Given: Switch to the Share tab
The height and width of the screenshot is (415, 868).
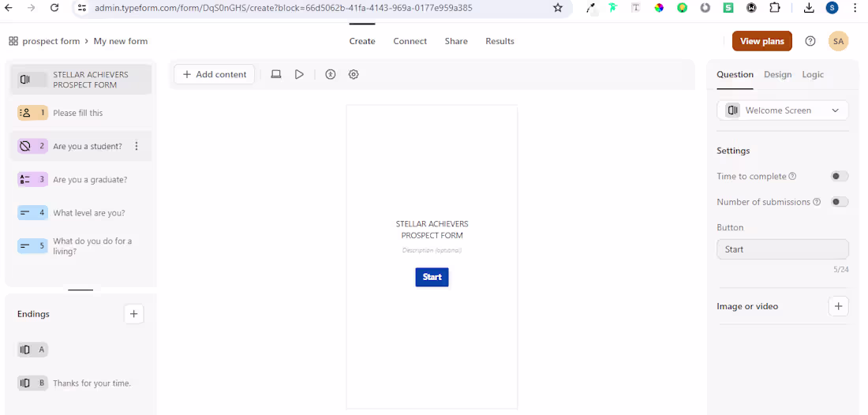Looking at the screenshot, I should coord(456,41).
